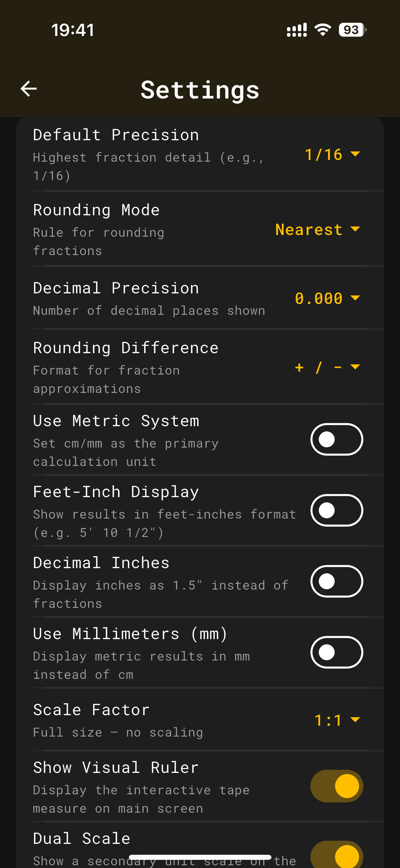Click the Settings title
Screen dimensions: 400x868
(x=200, y=90)
